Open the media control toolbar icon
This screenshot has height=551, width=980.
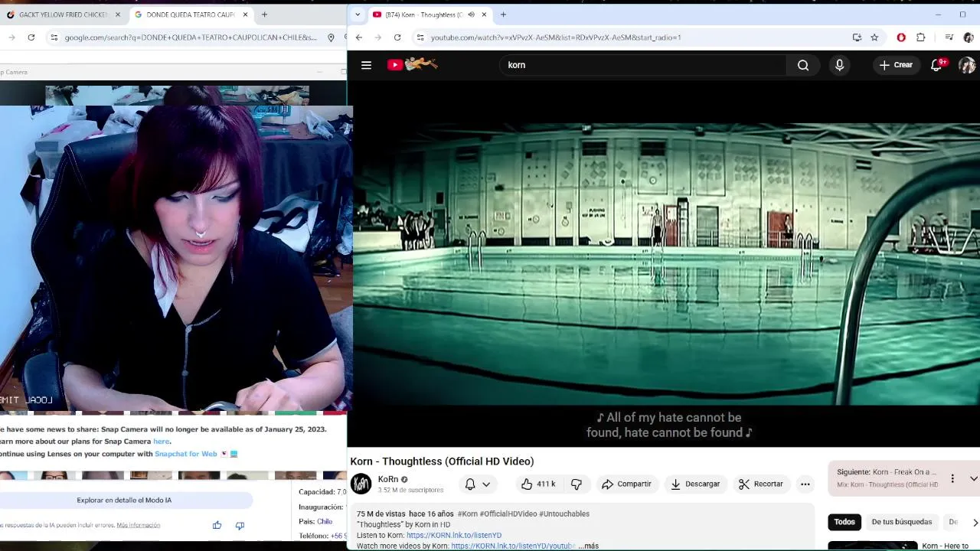tap(949, 37)
